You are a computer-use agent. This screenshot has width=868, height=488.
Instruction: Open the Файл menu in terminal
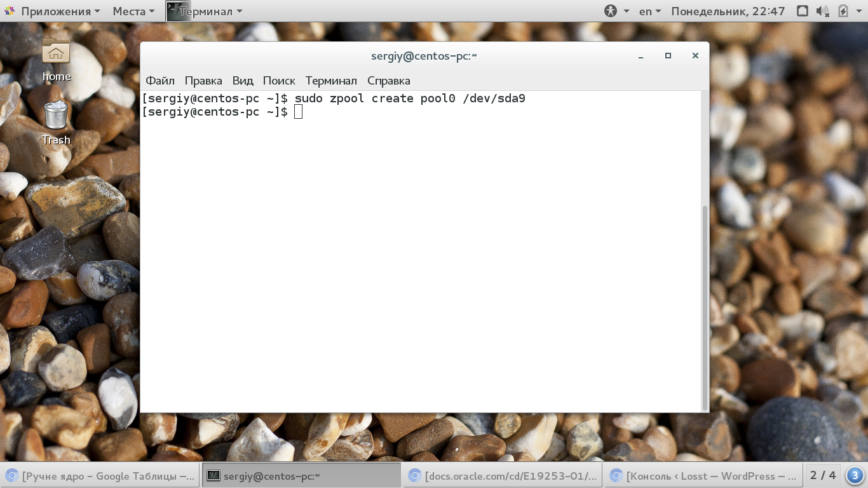point(160,81)
